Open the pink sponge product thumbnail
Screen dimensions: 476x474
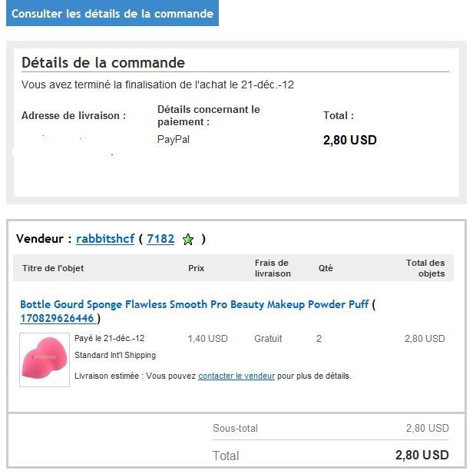[x=45, y=360]
